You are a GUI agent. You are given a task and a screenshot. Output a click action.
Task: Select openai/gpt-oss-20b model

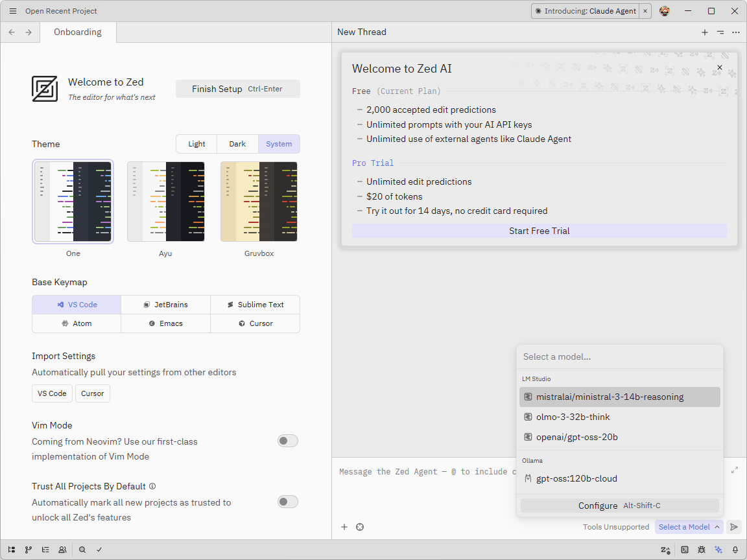point(619,437)
